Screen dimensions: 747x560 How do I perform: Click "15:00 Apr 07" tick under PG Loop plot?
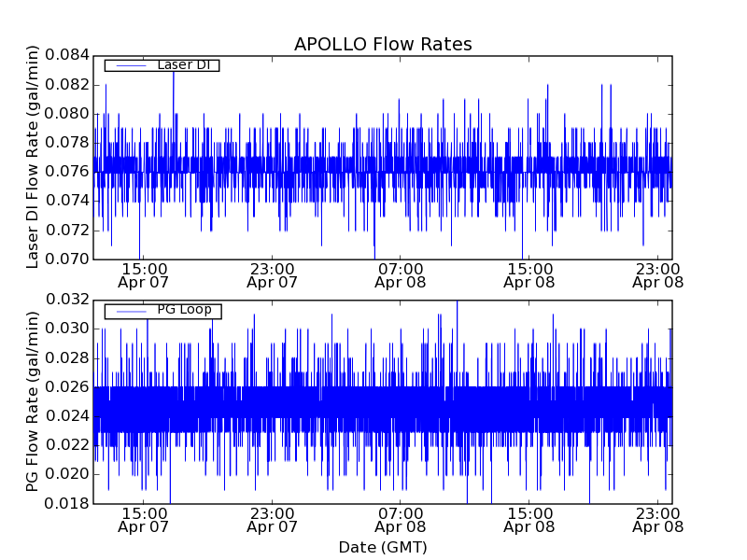pyautogui.click(x=144, y=521)
